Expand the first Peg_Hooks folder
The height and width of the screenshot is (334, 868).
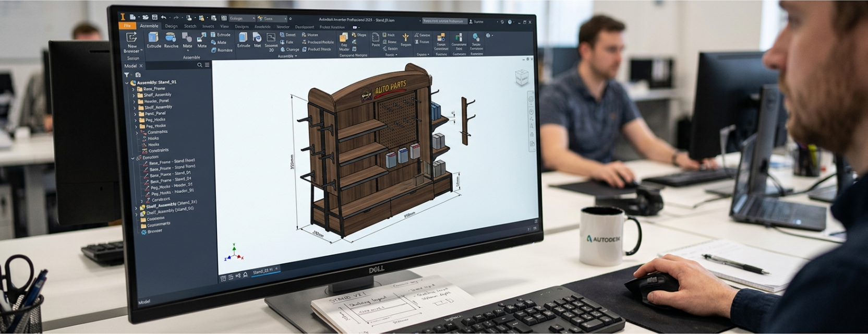(x=136, y=121)
